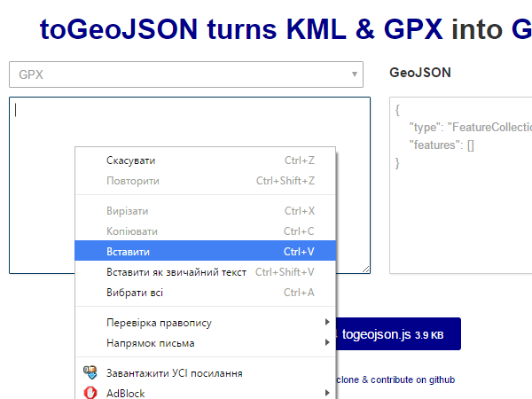This screenshot has height=399, width=532.
Task: Choose Копіювати from the context menu
Action: pyautogui.click(x=206, y=231)
